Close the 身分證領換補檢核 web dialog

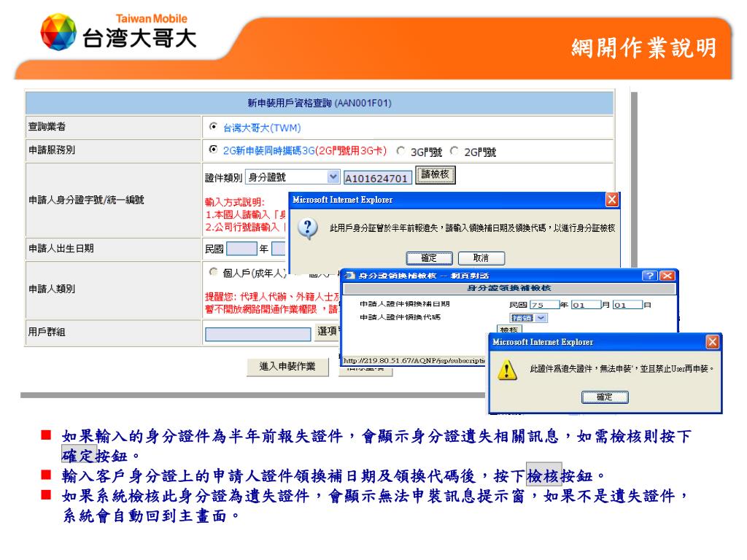click(667, 276)
